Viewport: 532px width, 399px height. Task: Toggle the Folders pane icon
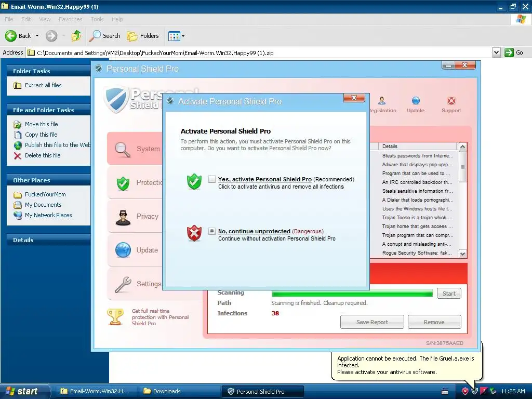point(132,36)
